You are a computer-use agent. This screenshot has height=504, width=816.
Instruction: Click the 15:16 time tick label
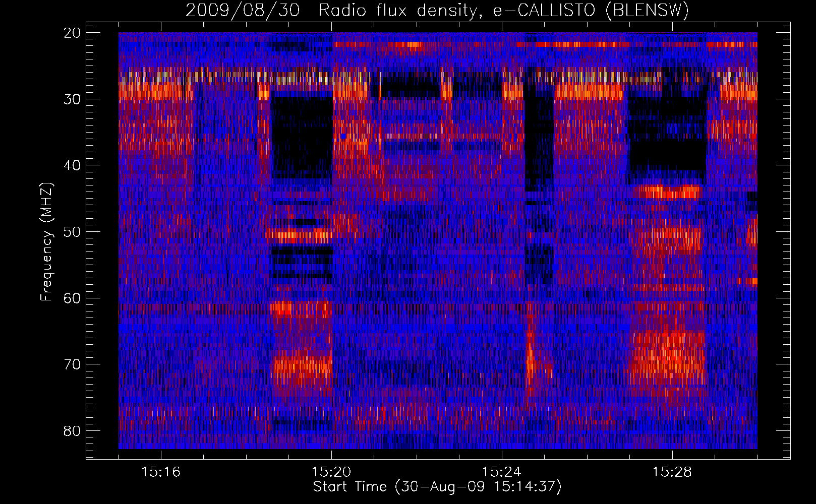(161, 472)
